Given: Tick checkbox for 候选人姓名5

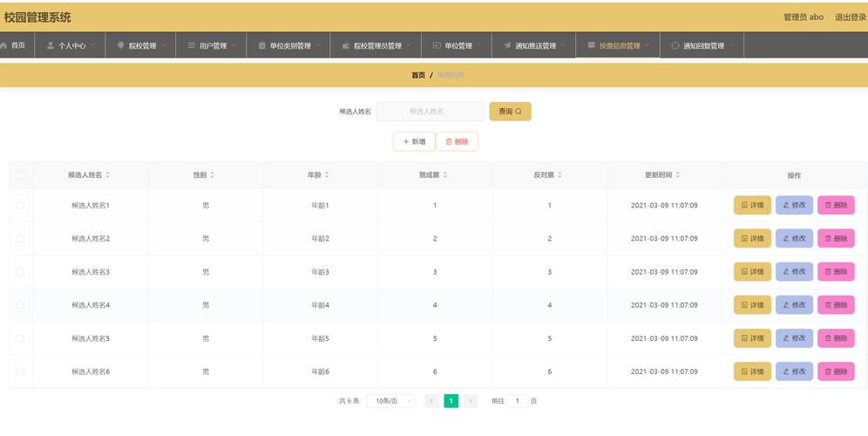Looking at the screenshot, I should click(21, 338).
